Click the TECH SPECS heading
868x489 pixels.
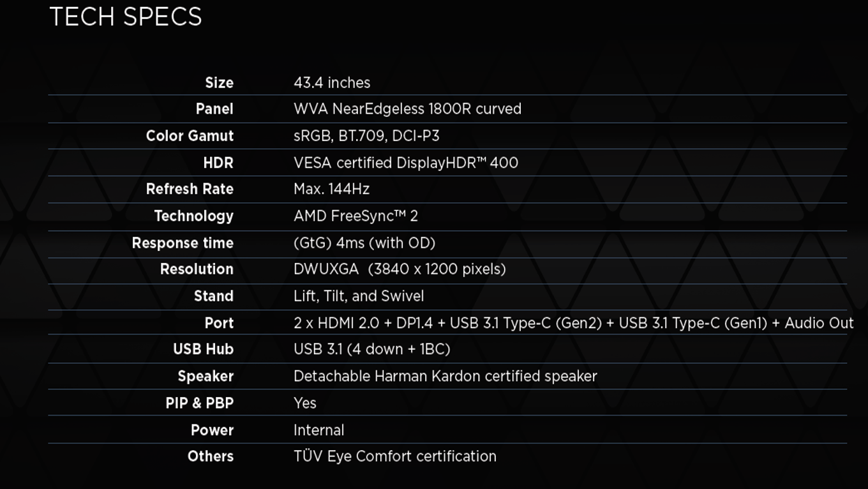click(126, 17)
